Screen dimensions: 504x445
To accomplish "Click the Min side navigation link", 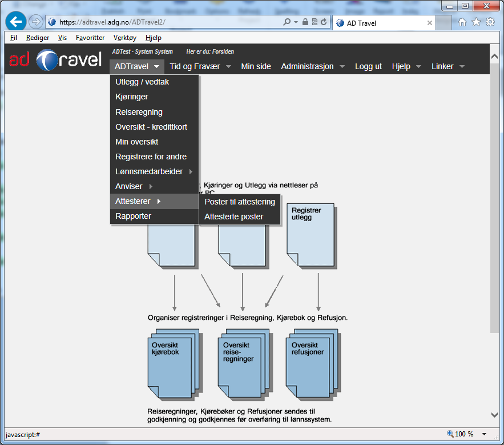I will 256,66.
